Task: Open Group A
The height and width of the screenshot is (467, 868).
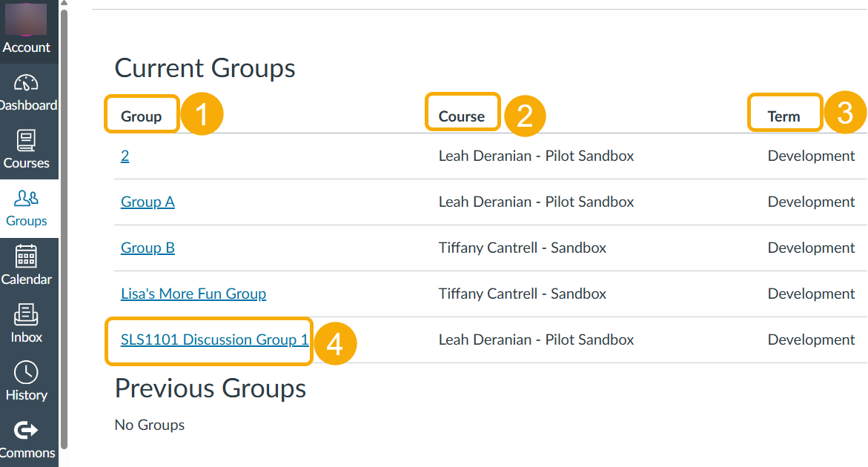Action: pos(148,202)
